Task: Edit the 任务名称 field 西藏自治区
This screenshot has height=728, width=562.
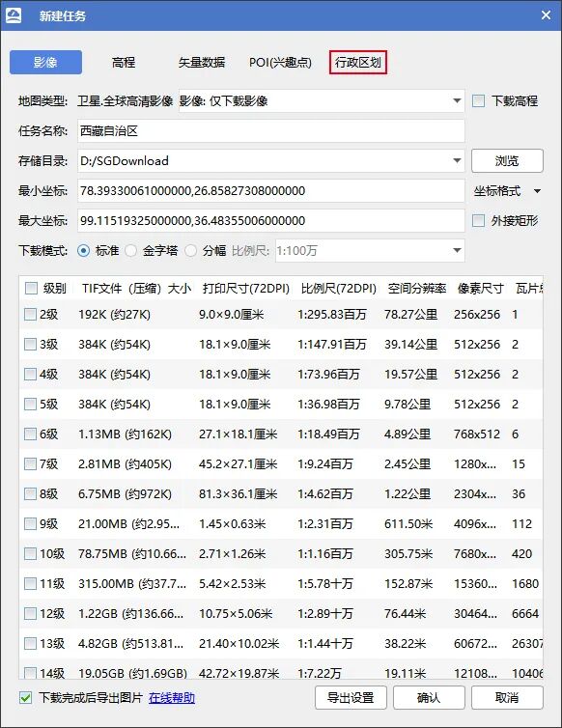Action: [270, 131]
